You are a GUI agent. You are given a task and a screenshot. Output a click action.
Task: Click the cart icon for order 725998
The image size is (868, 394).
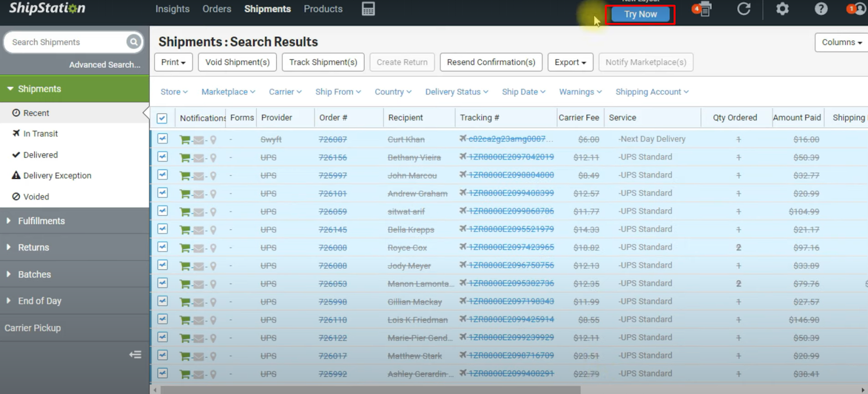[185, 302]
